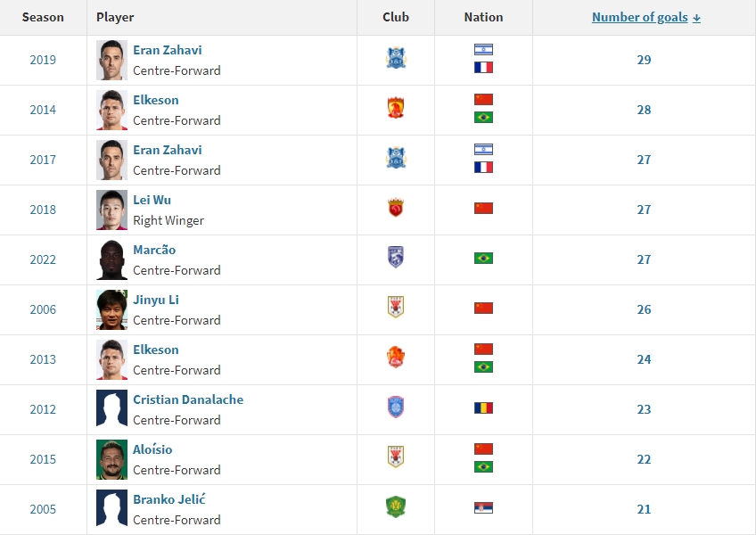Click Jinyu Li's portrait photo
756x535 pixels.
[x=112, y=309]
